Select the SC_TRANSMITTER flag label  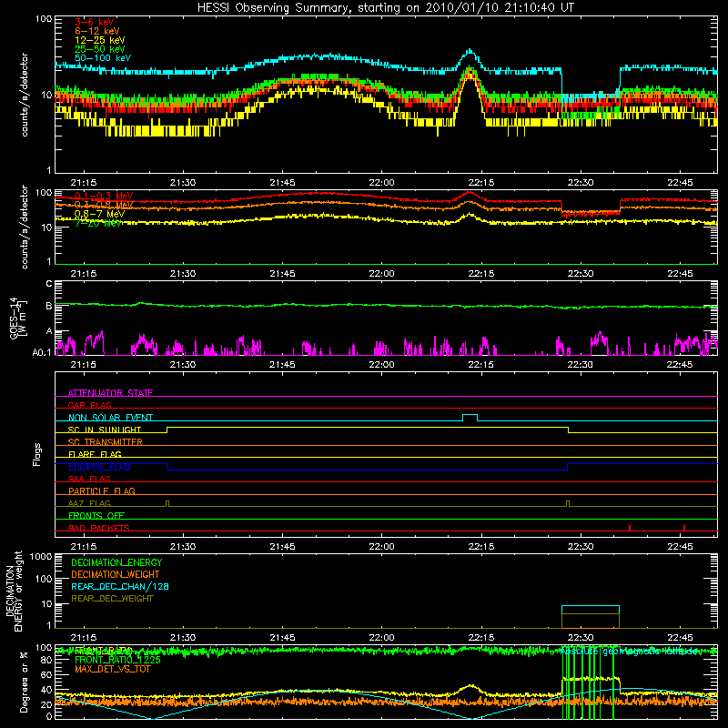click(x=106, y=442)
